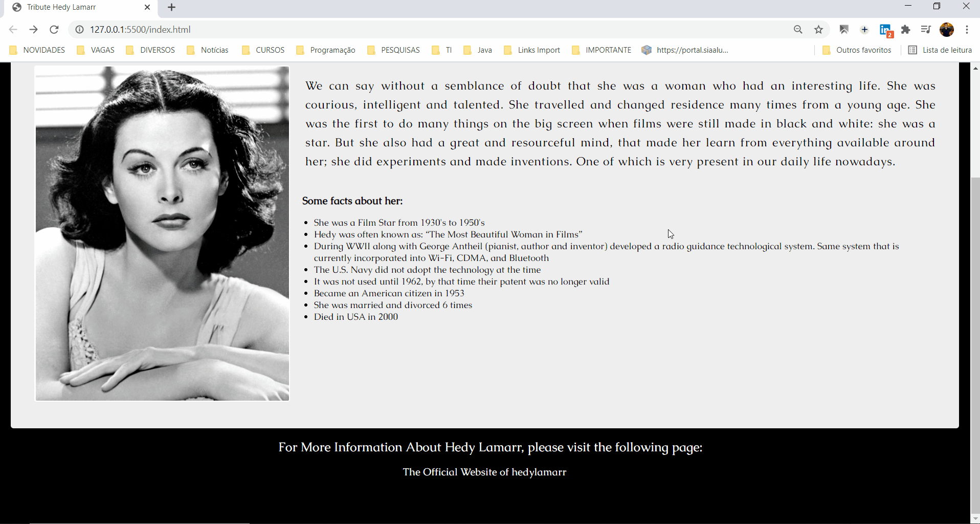Open the DIVERSOS bookmark folder

[150, 50]
